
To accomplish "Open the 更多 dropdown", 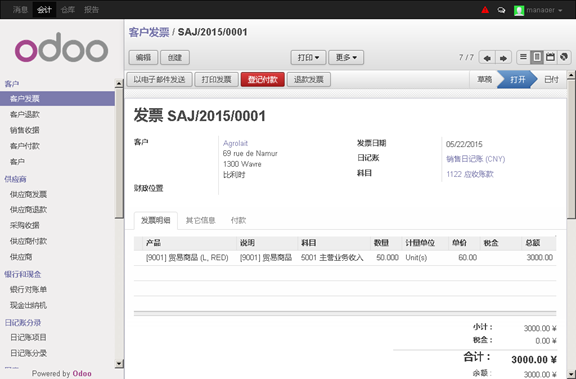I will pos(346,58).
